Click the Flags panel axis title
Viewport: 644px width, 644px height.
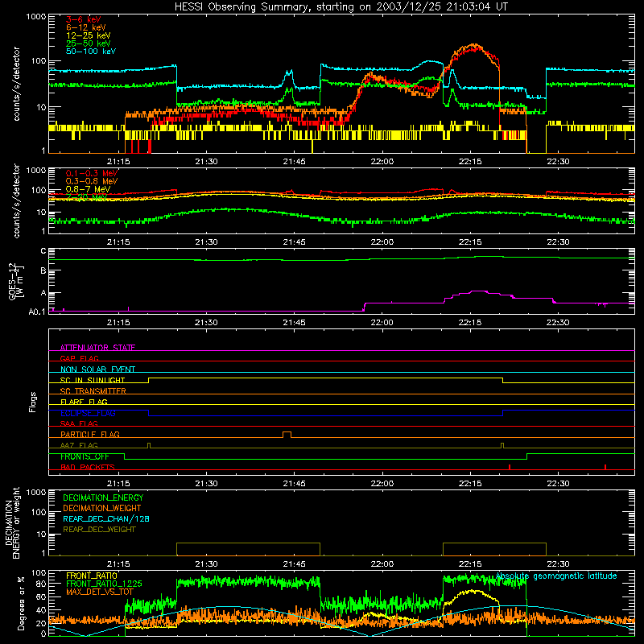[33, 402]
